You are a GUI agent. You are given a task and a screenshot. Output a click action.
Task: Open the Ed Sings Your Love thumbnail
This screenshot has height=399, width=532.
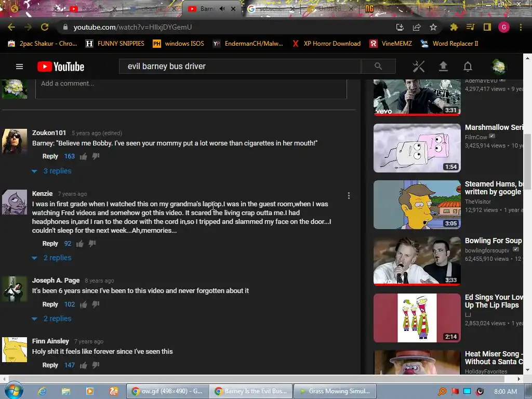click(417, 318)
